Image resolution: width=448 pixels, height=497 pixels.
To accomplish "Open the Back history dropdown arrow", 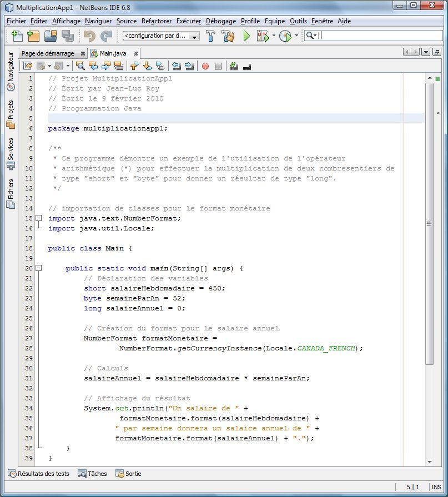I will [50, 66].
